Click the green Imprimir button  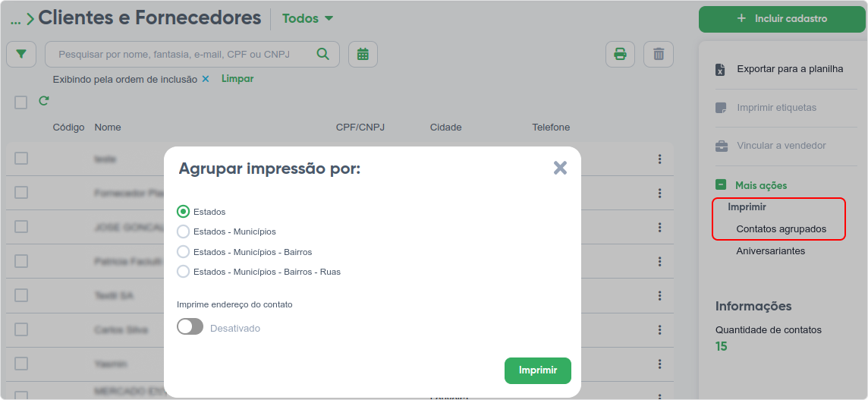(537, 370)
